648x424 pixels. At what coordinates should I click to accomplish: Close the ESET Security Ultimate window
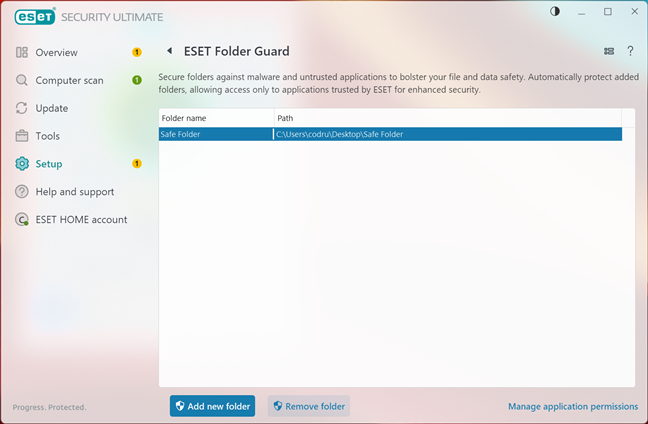click(634, 12)
